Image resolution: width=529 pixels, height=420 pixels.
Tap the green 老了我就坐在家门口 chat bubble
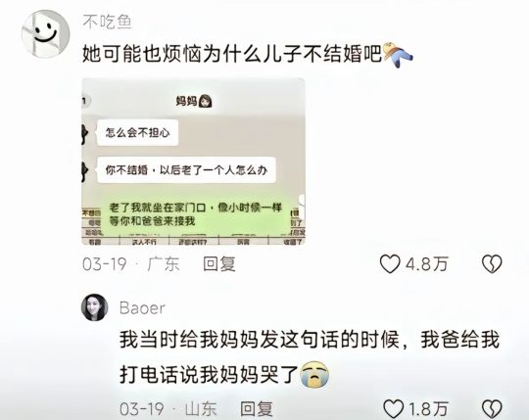coord(197,214)
